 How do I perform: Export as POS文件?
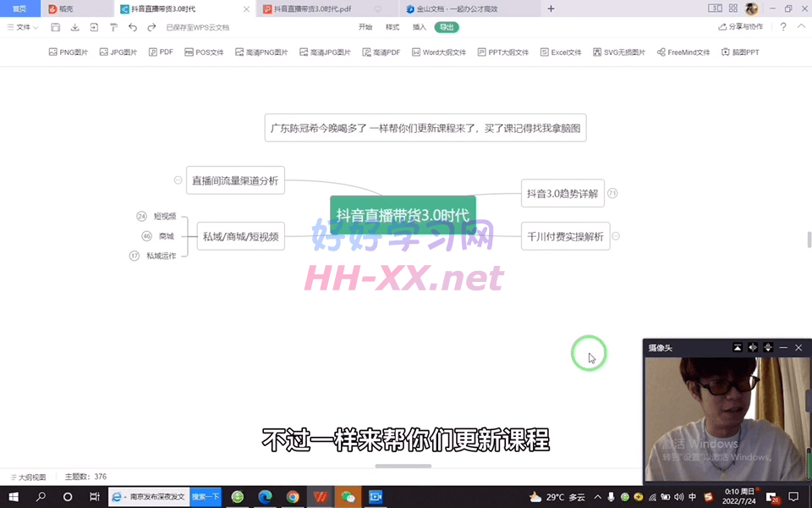[204, 52]
